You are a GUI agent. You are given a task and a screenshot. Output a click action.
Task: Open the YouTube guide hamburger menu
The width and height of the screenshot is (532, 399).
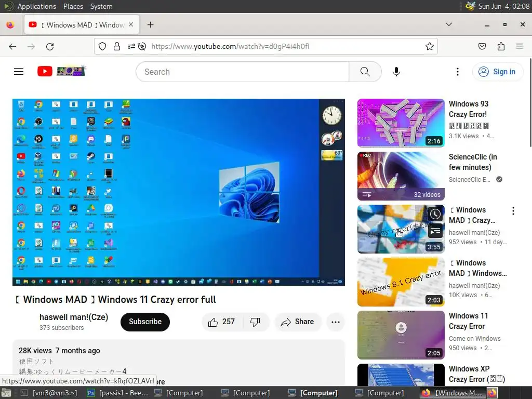(19, 72)
